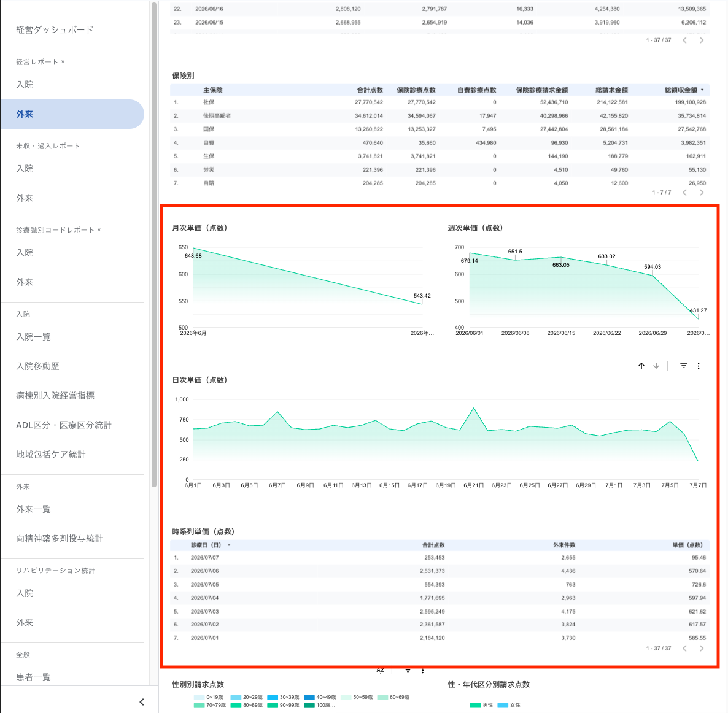728x713 pixels.
Task: Click the 後期高齢者 row in 保険別 table
Action: 440,115
